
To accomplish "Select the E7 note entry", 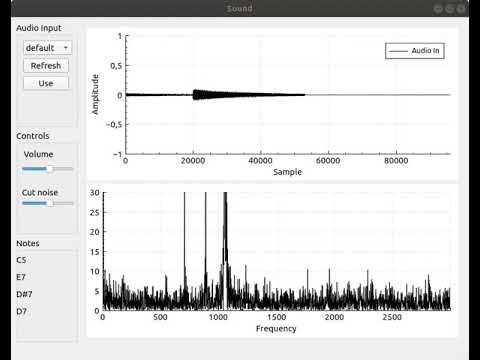I will [x=21, y=277].
